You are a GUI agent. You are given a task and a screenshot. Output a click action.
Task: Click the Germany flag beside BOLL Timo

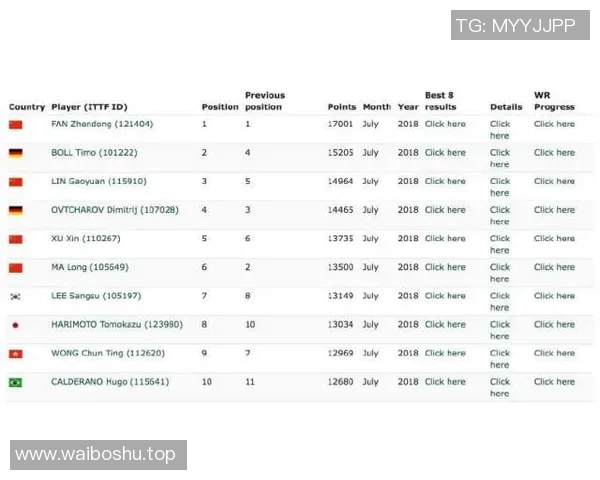pyautogui.click(x=15, y=153)
